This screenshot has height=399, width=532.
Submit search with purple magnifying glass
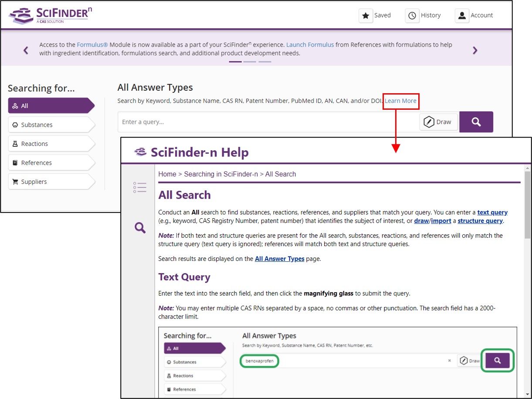click(476, 122)
